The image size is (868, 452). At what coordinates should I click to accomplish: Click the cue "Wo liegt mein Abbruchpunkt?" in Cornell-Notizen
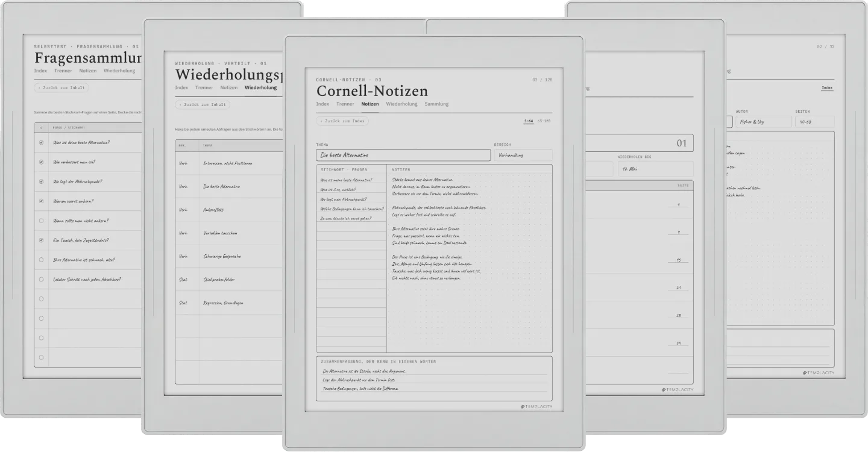point(344,199)
